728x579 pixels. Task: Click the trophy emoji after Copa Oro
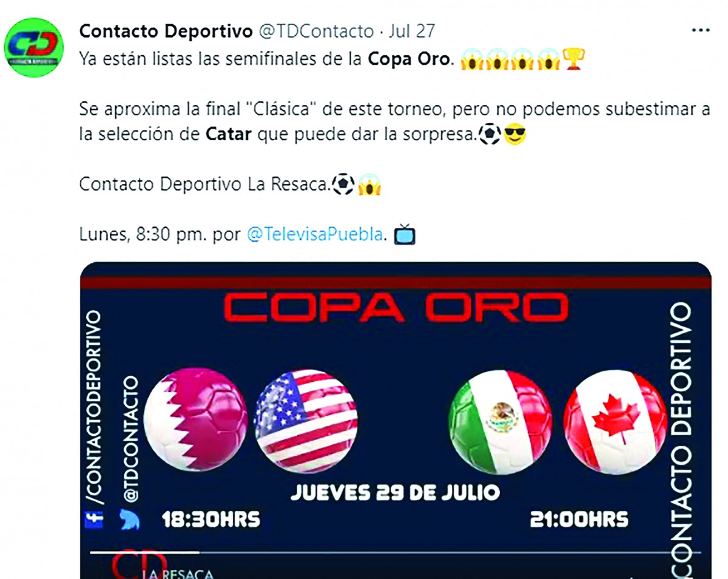click(573, 59)
